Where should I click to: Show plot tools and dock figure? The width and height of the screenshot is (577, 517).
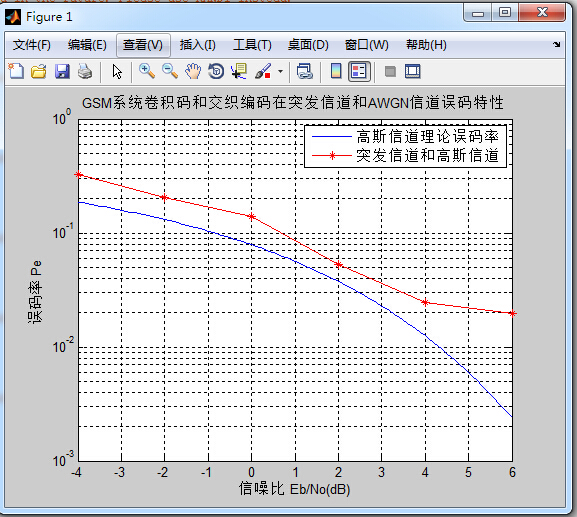pyautogui.click(x=413, y=71)
